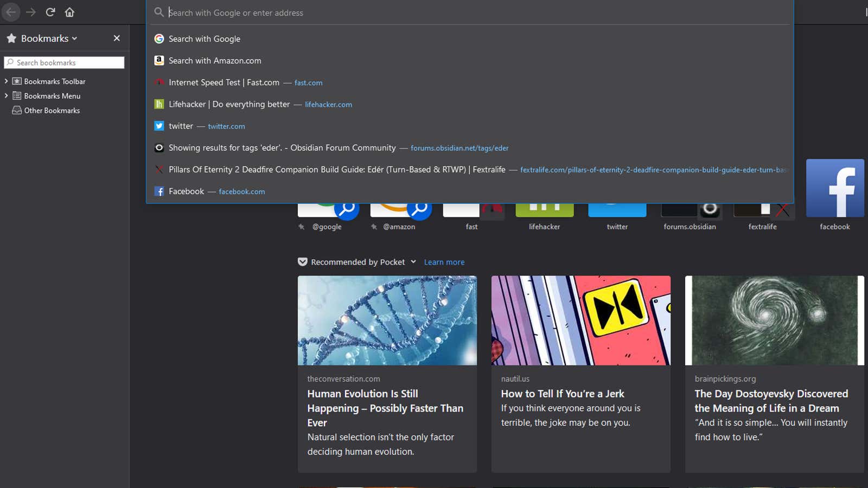
Task: Close the Bookmarks sidebar
Action: point(117,38)
